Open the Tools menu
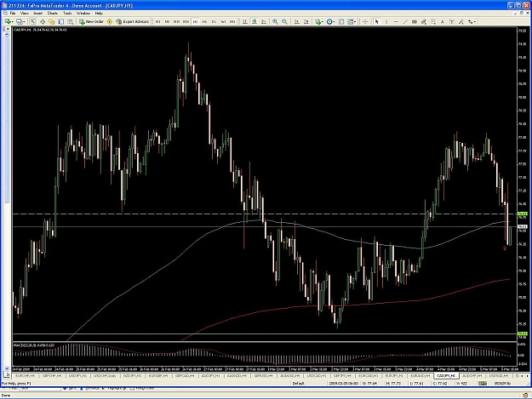This screenshot has height=399, width=532. tap(67, 14)
